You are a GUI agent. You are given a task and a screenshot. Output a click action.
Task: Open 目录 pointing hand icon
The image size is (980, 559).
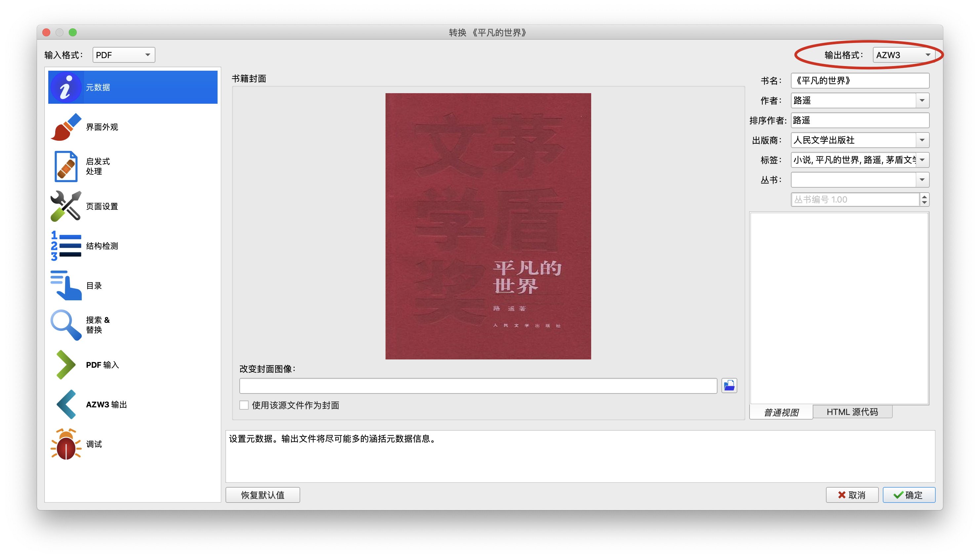(x=66, y=285)
